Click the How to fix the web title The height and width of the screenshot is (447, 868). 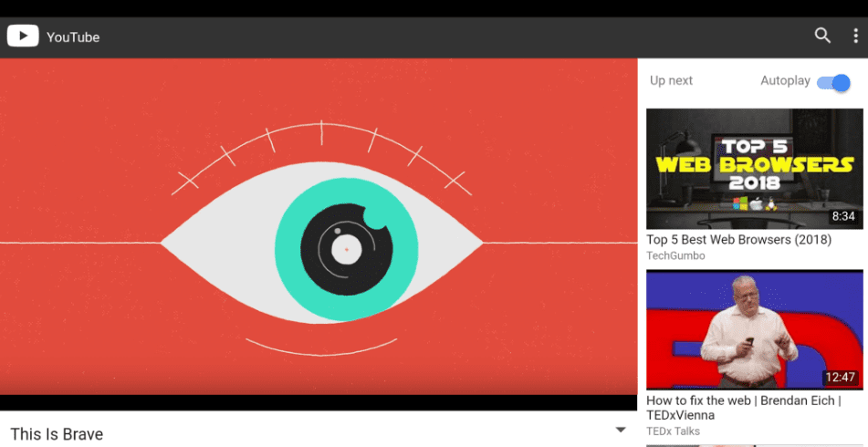tap(744, 408)
